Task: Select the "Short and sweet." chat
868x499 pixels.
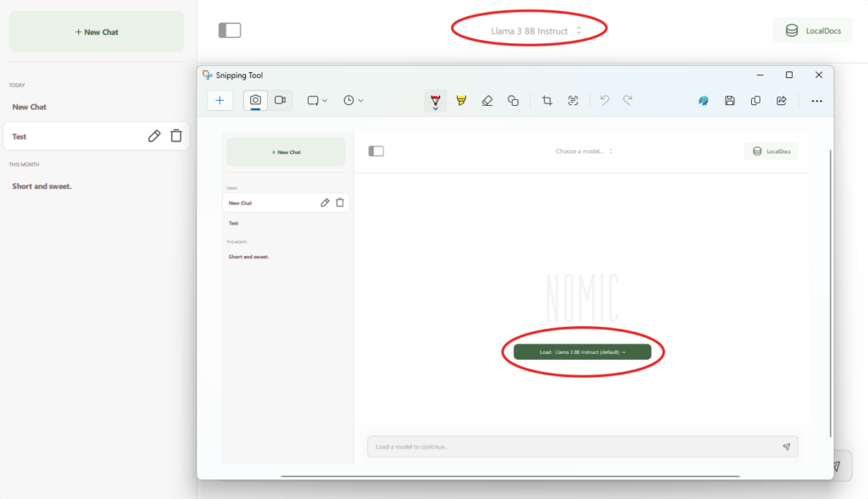Action: (x=42, y=186)
